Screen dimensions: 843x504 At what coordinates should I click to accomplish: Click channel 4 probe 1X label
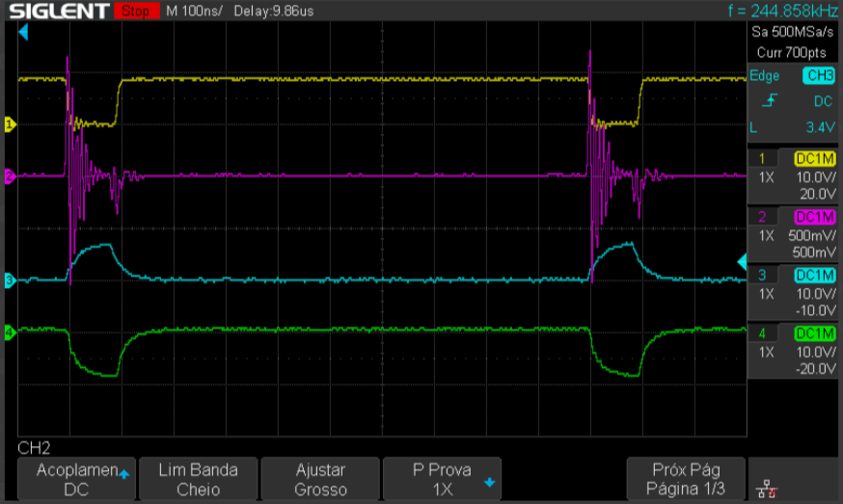click(x=766, y=352)
